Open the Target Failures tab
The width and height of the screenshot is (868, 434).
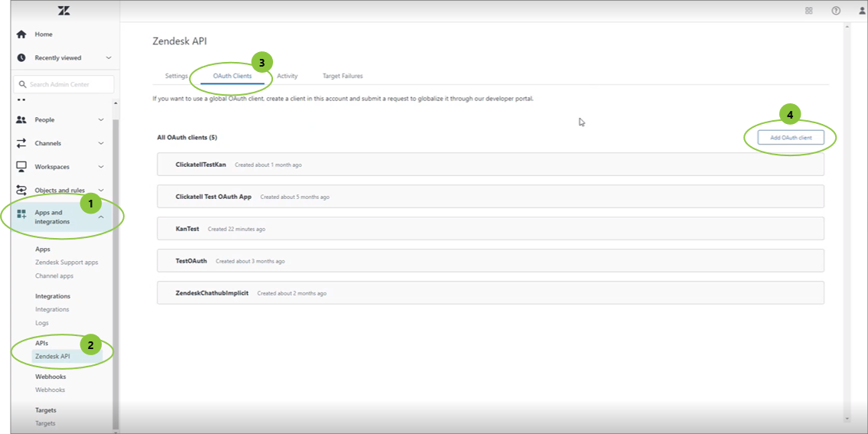point(343,77)
